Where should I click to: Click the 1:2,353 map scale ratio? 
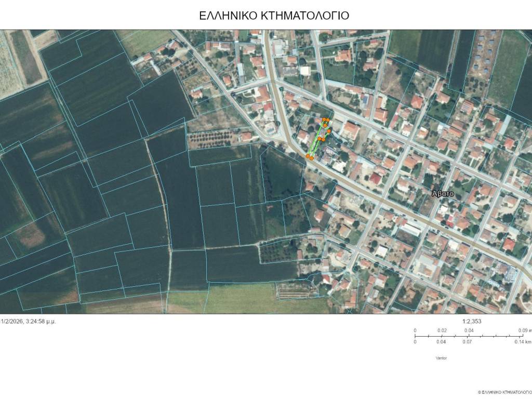tap(471, 321)
